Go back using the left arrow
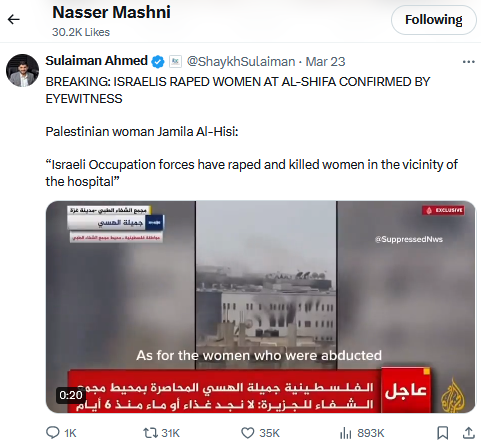 pyautogui.click(x=14, y=19)
